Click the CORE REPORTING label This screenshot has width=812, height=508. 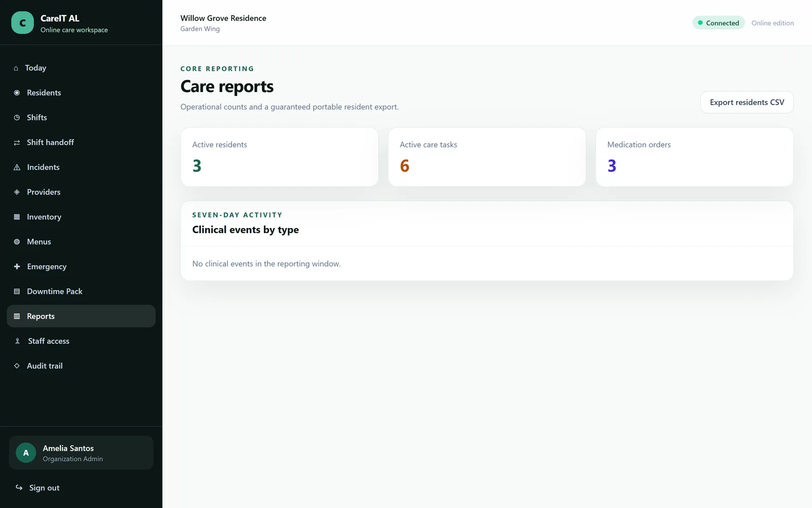tap(217, 69)
